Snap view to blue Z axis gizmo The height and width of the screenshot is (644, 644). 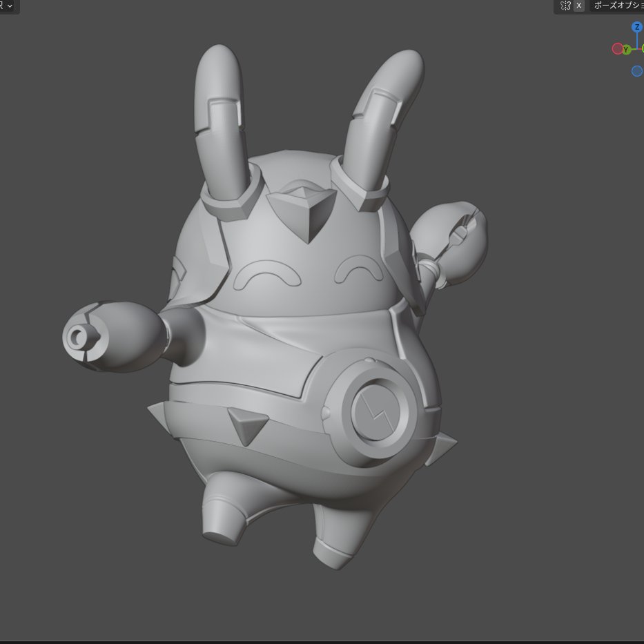click(x=637, y=27)
